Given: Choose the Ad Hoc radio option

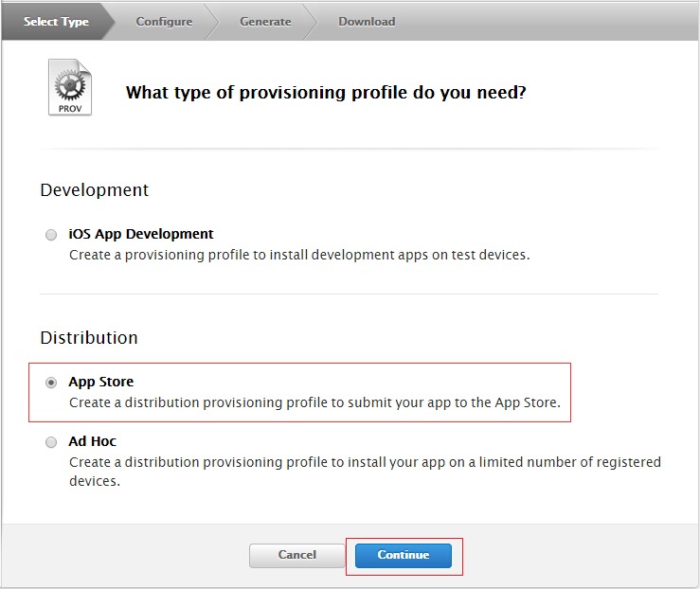Looking at the screenshot, I should 51,441.
